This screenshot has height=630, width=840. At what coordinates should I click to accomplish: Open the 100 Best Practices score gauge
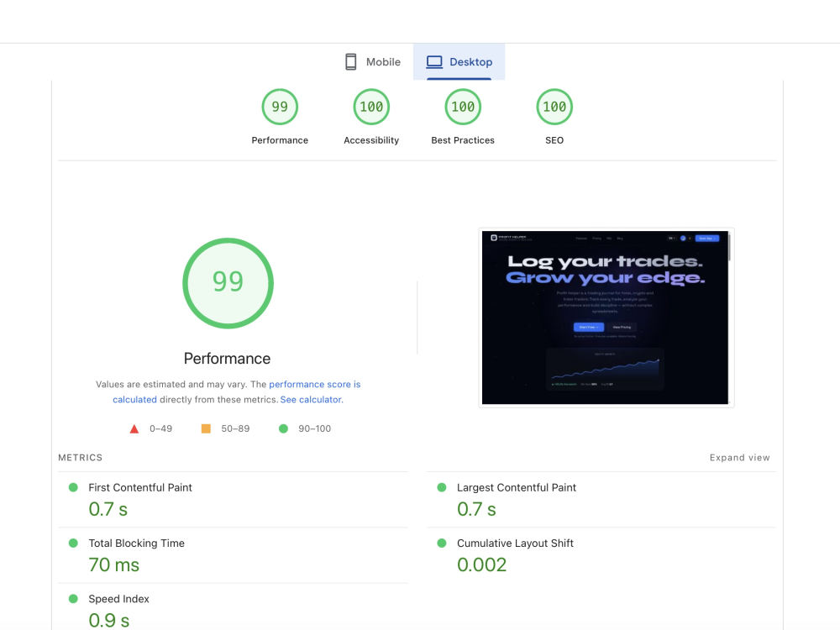coord(463,107)
